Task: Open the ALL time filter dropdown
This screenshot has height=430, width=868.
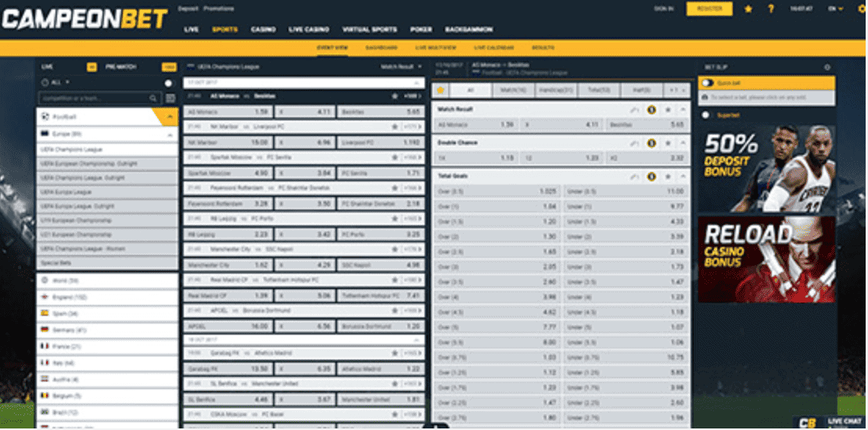Action: pyautogui.click(x=56, y=82)
